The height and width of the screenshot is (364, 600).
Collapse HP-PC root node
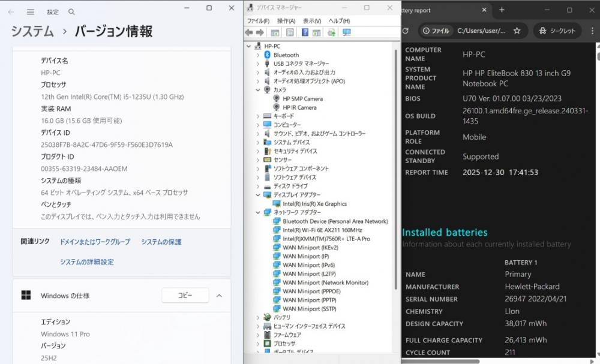249,46
